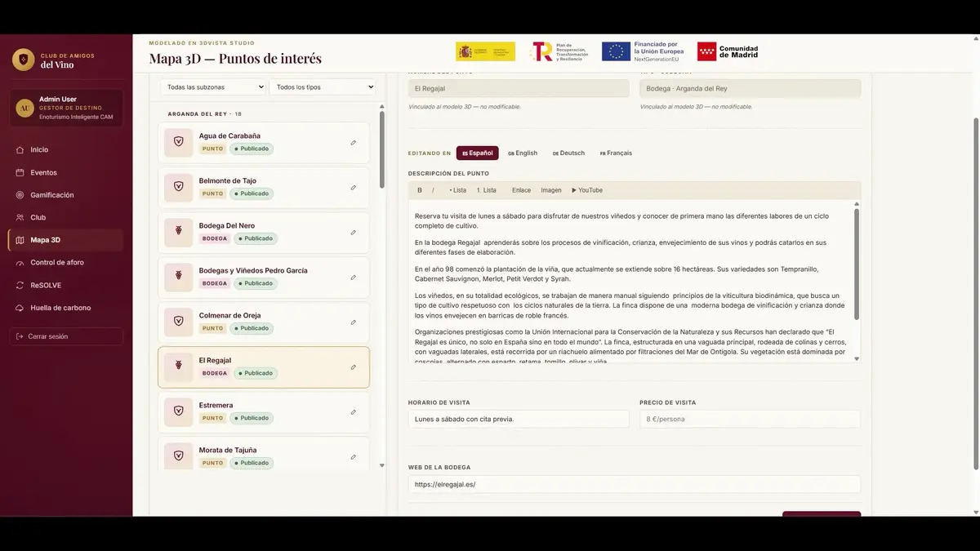Edit Estremera with the pencil icon
Viewport: 980px width, 551px height.
(x=354, y=412)
